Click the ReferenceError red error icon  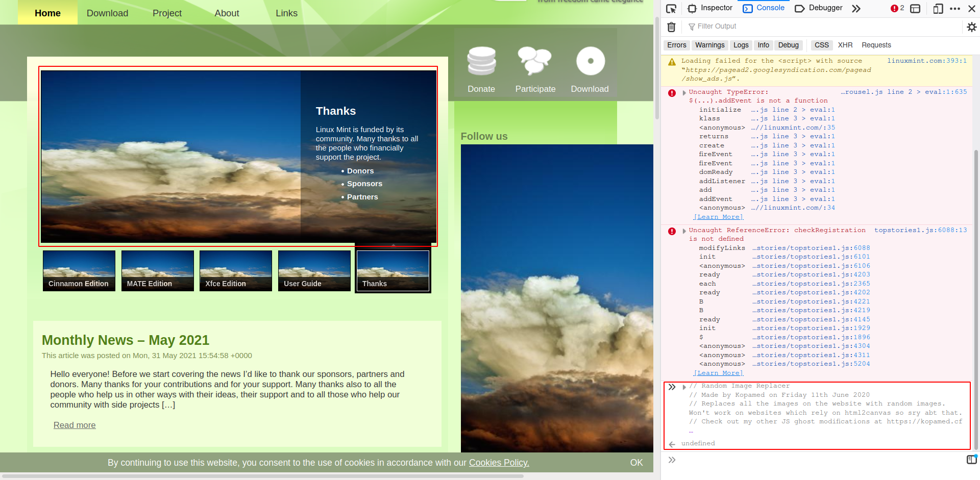point(672,231)
